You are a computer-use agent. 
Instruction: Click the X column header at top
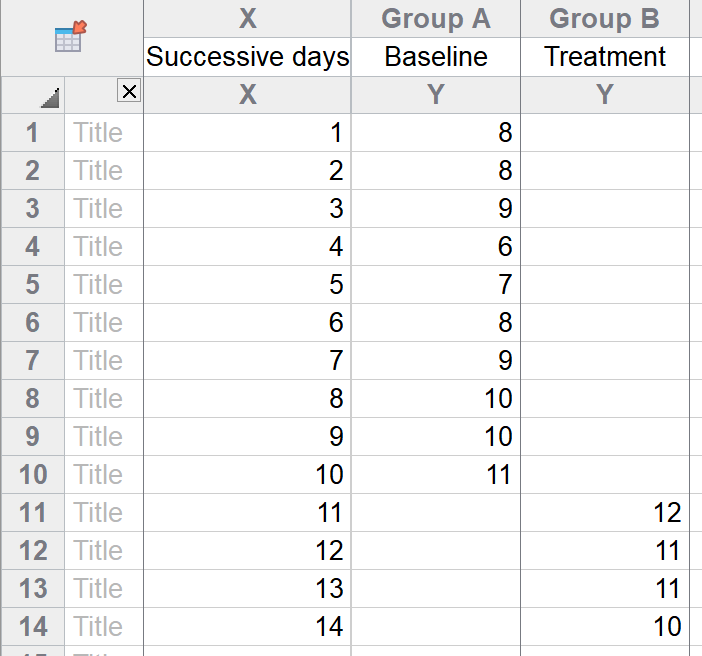[247, 19]
